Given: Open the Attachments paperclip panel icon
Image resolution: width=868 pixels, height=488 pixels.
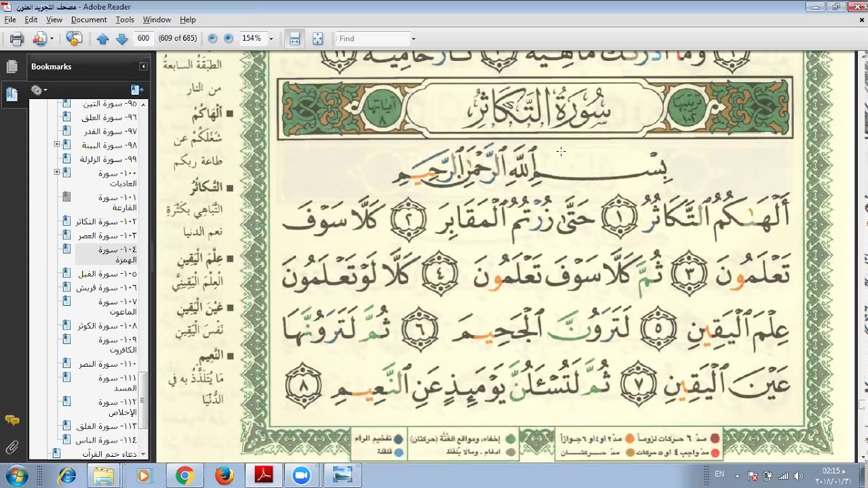Looking at the screenshot, I should coord(12,447).
